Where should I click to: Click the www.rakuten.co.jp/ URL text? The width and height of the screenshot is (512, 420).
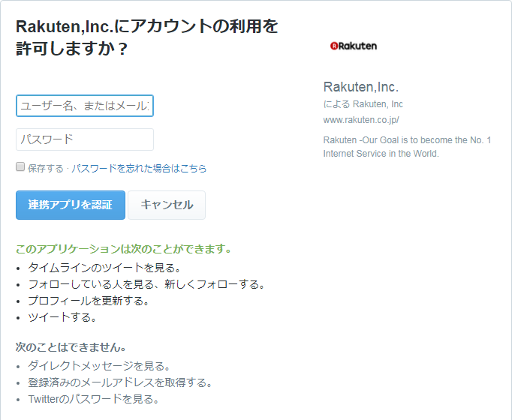point(361,120)
